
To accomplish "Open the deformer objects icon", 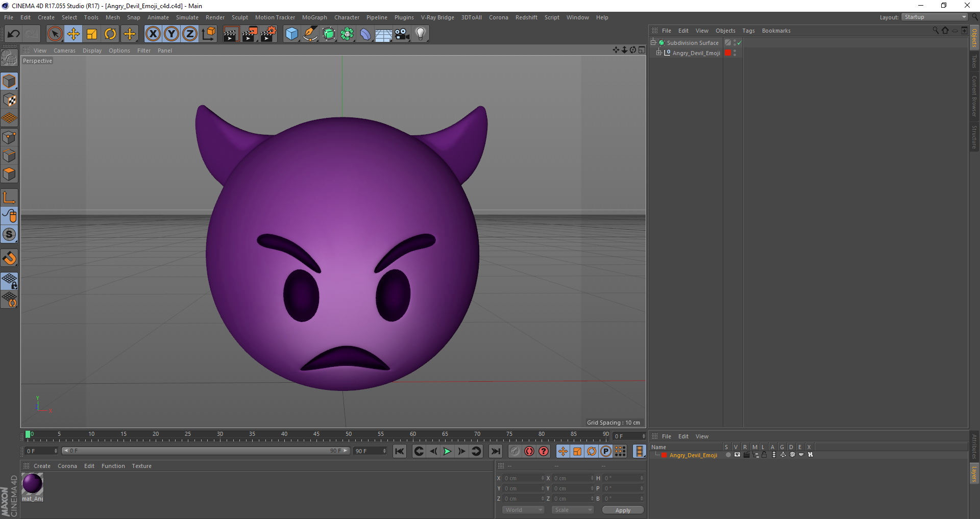I will (x=366, y=34).
